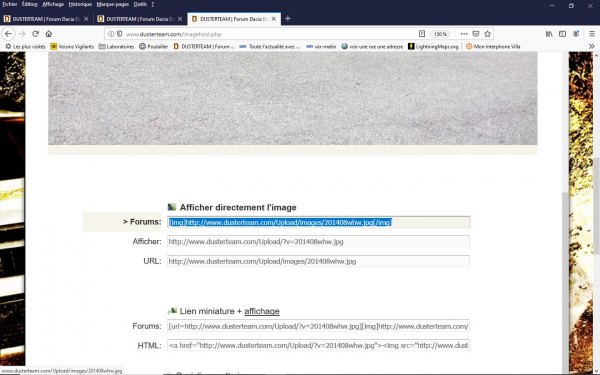Screen dimensions: 600x375
Task: Reload the page with refresh icon
Action: (36, 34)
